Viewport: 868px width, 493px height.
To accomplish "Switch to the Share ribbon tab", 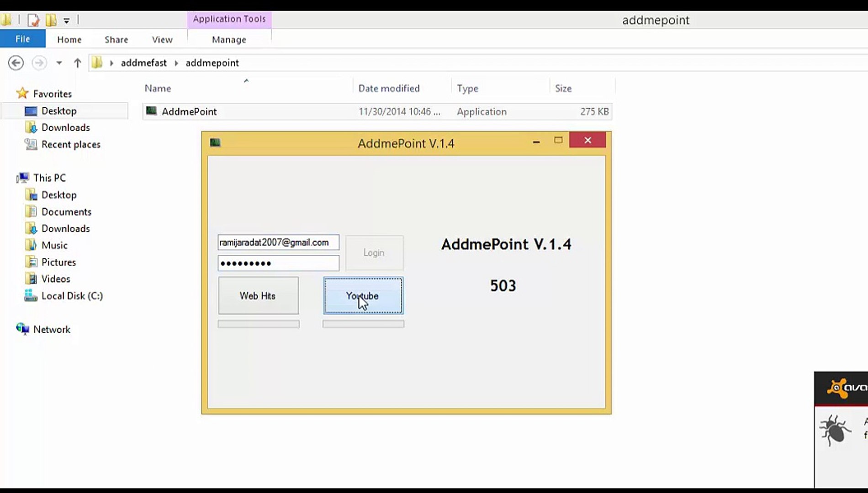I will click(x=116, y=40).
